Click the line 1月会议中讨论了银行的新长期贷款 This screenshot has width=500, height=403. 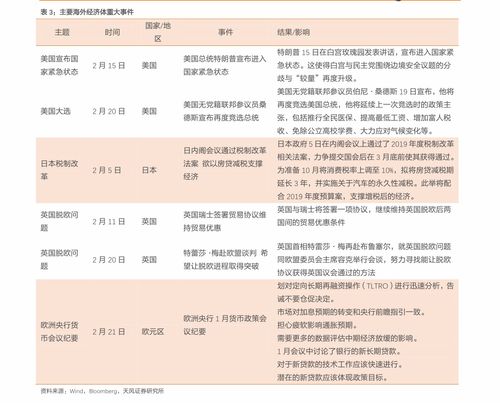click(x=339, y=351)
